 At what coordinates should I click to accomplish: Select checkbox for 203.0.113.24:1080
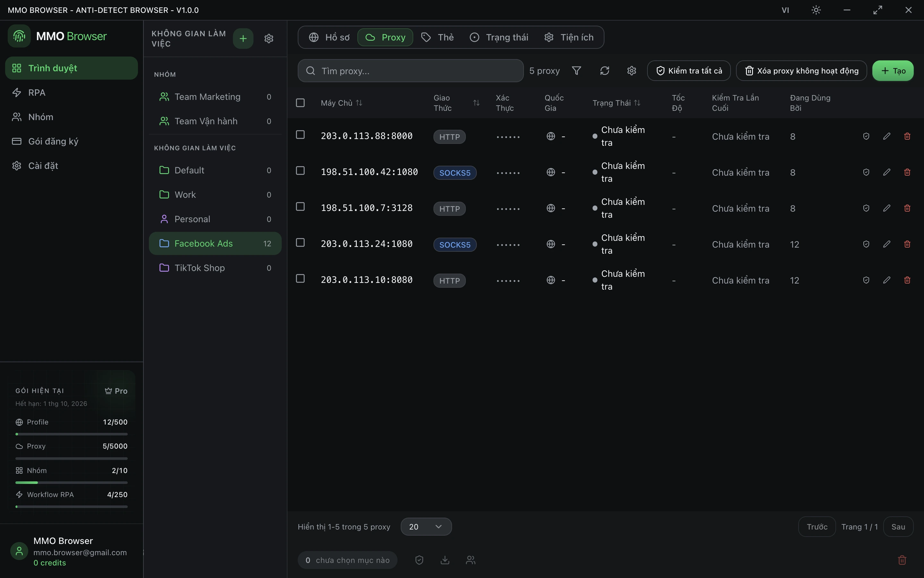point(301,242)
